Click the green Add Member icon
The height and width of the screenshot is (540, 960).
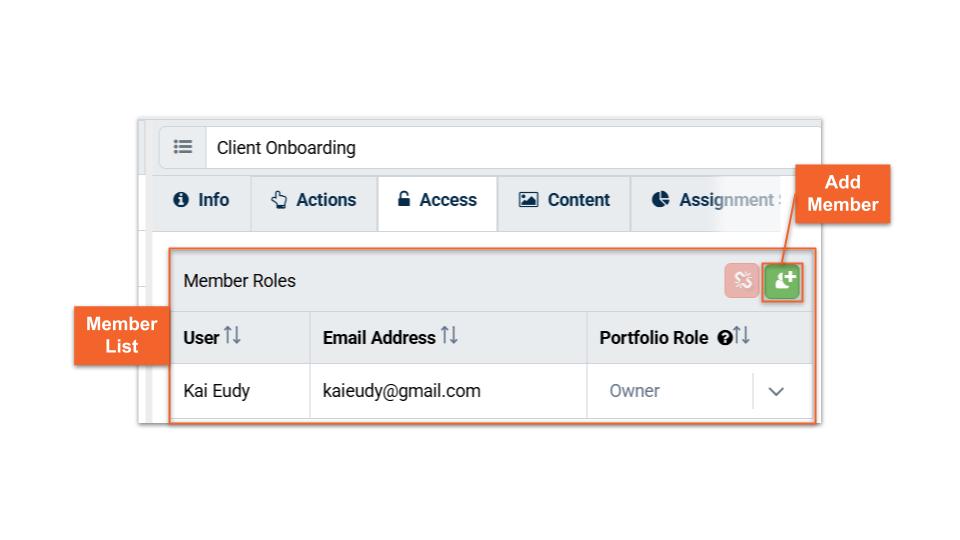(x=783, y=281)
